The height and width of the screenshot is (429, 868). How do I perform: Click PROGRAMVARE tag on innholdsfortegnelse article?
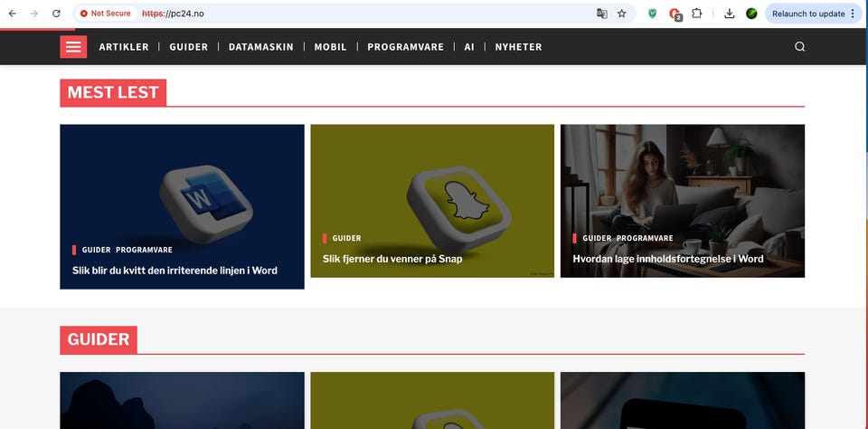(x=645, y=238)
